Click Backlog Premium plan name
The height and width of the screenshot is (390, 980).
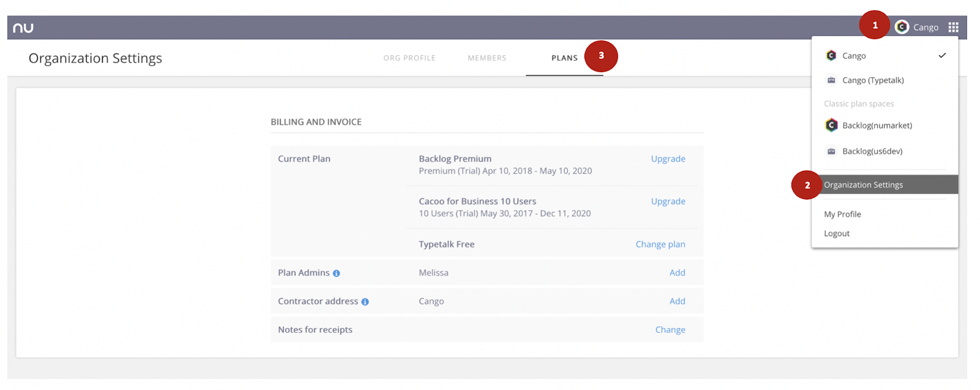455,159
